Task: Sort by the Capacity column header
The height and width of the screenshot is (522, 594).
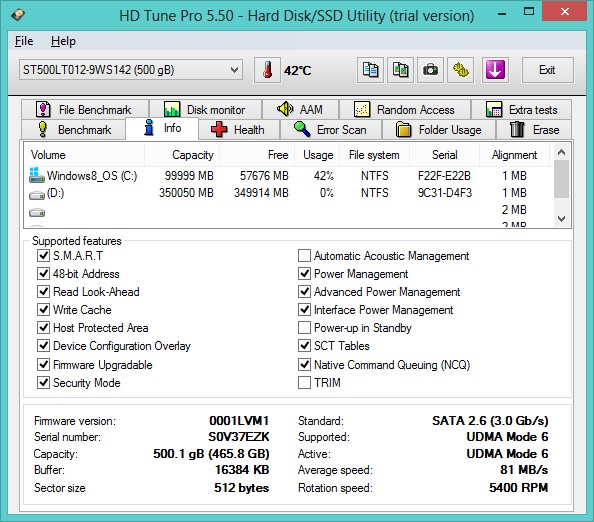Action: [182, 155]
